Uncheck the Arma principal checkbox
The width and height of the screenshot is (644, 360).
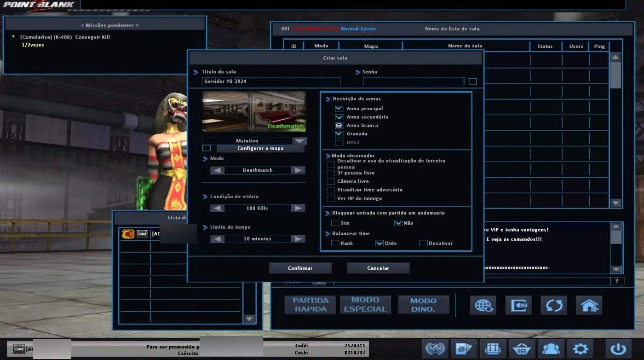pos(339,109)
